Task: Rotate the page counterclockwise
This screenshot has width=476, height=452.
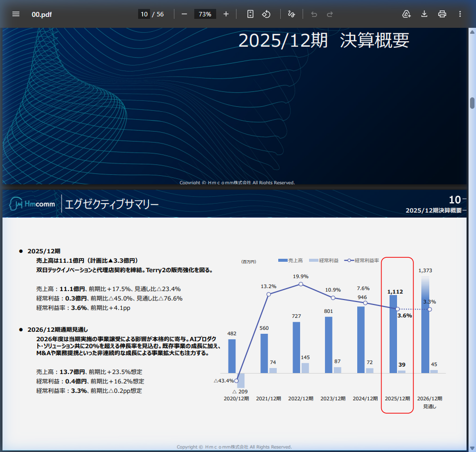Action: point(266,14)
